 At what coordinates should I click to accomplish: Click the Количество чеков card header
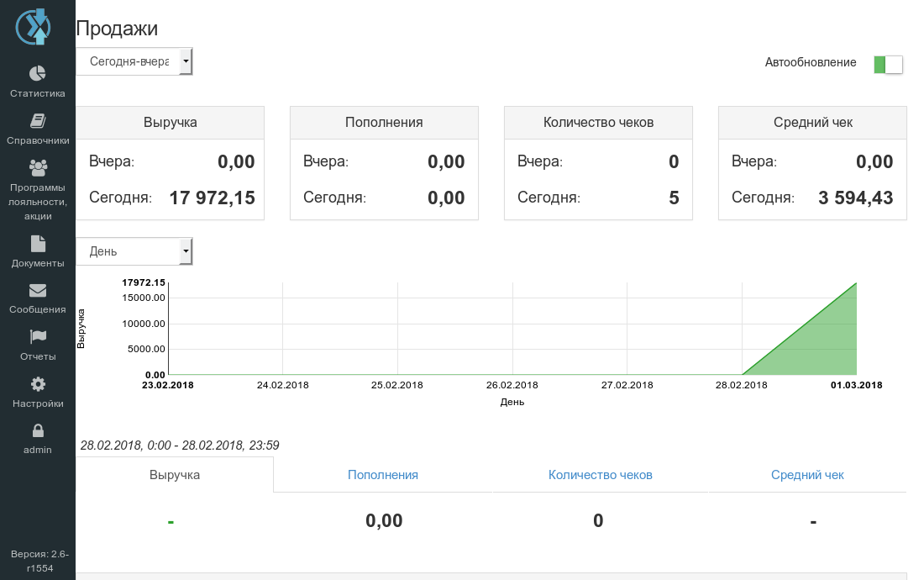598,122
